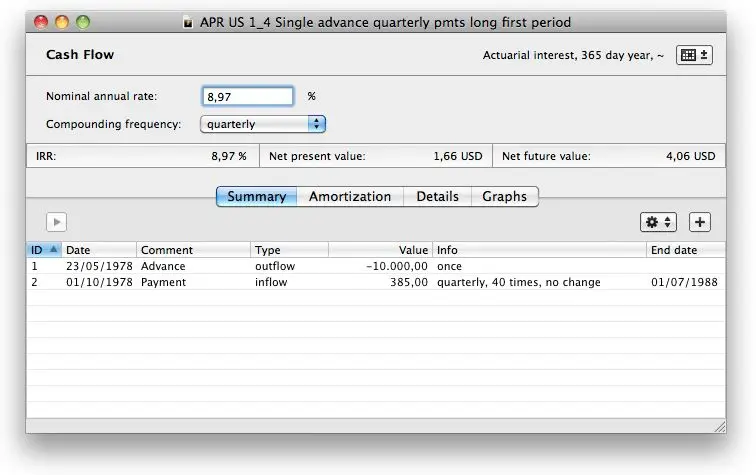This screenshot has height=475, width=756.
Task: Click the window resize grip corner
Action: (x=720, y=427)
